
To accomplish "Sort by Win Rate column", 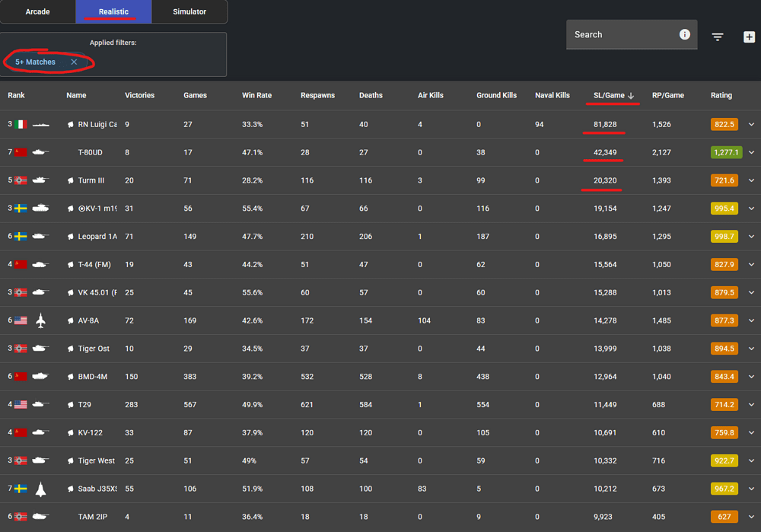I will point(256,96).
